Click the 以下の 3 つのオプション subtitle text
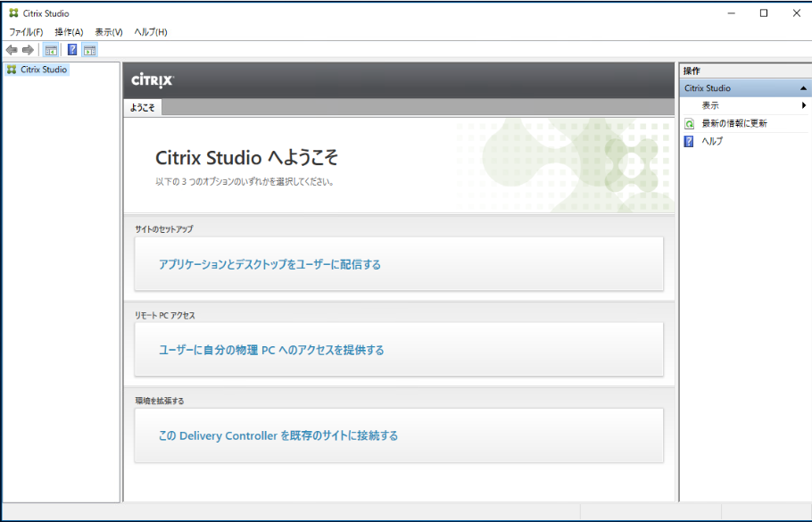This screenshot has height=522, width=812. [244, 182]
